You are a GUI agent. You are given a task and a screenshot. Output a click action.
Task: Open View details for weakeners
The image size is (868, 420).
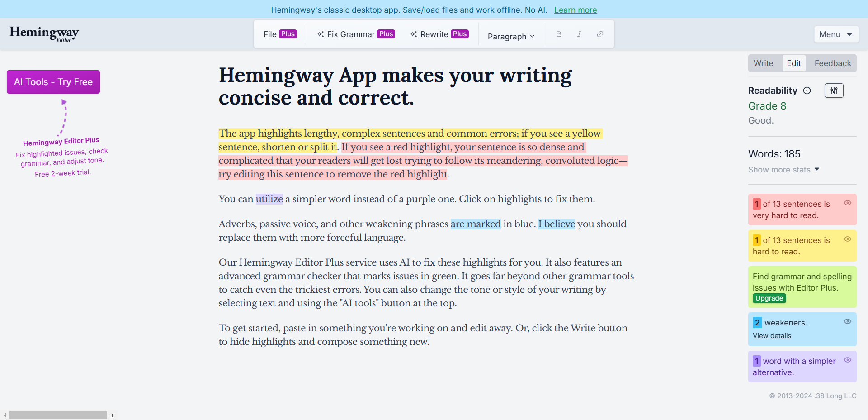click(x=772, y=336)
